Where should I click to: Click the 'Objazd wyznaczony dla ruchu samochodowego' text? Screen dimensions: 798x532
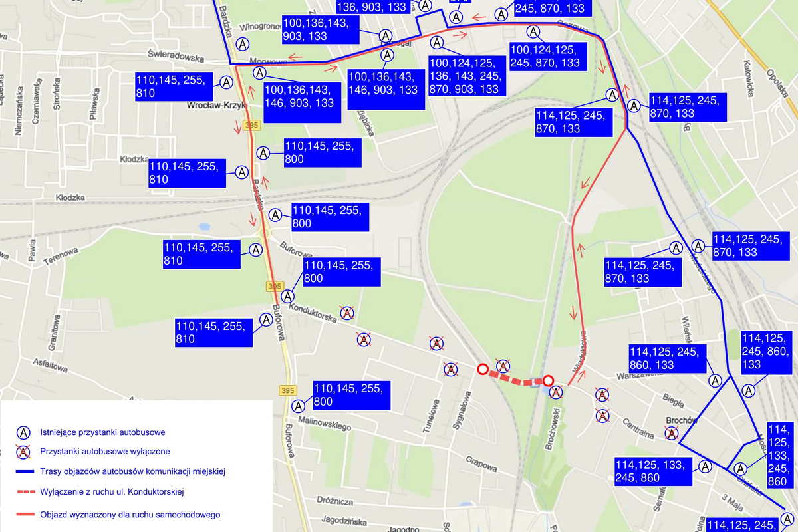click(130, 514)
